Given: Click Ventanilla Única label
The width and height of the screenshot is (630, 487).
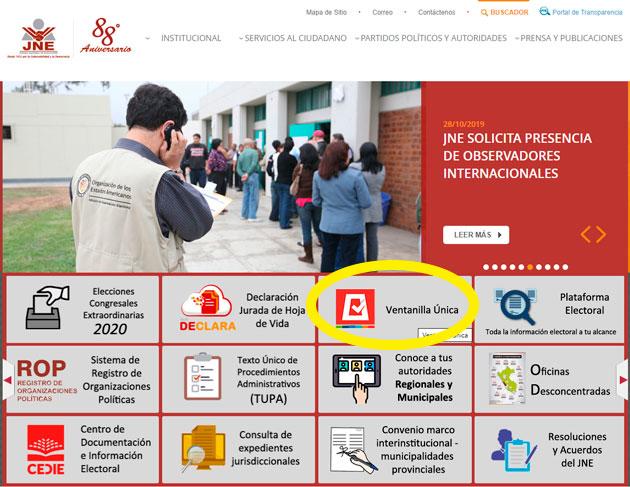Looking at the screenshot, I should tap(422, 310).
